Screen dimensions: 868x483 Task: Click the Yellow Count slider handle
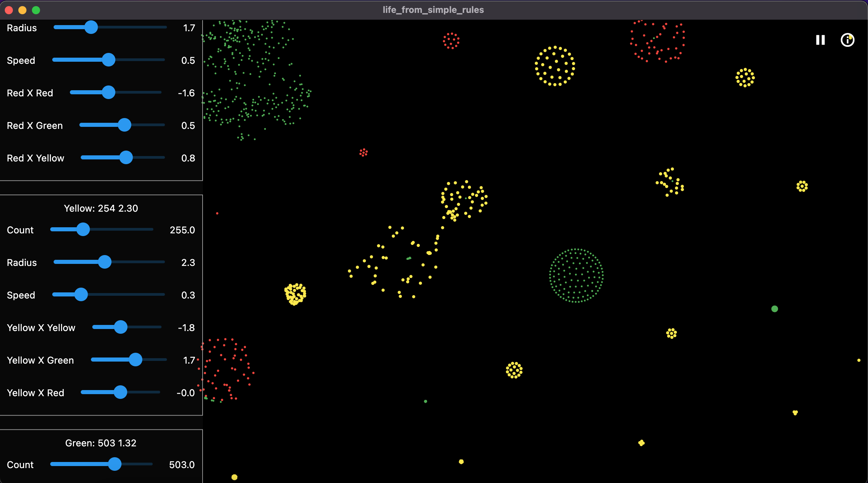pos(83,229)
